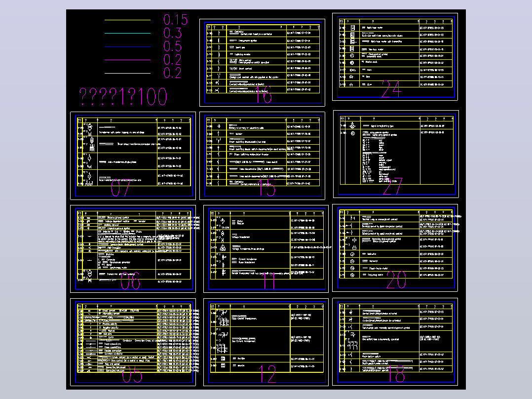Image resolution: width=532 pixels, height=399 pixels.
Task: Select drawing sheet numbered 24
Action: click(x=395, y=57)
